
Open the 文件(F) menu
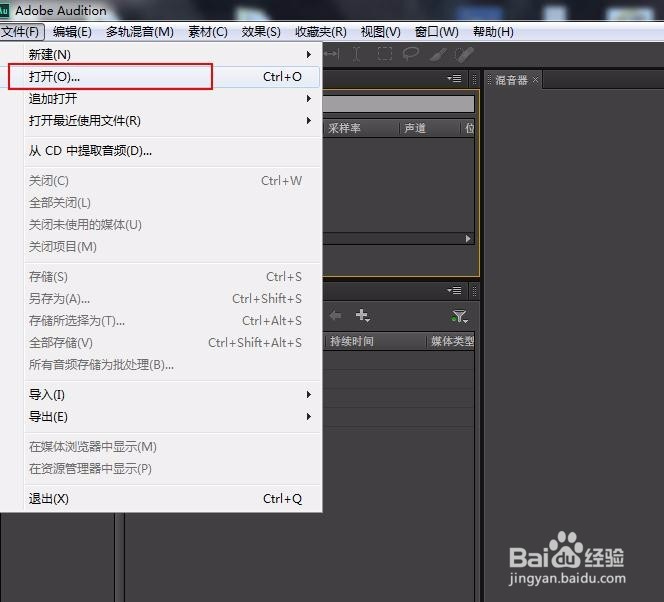point(21,32)
